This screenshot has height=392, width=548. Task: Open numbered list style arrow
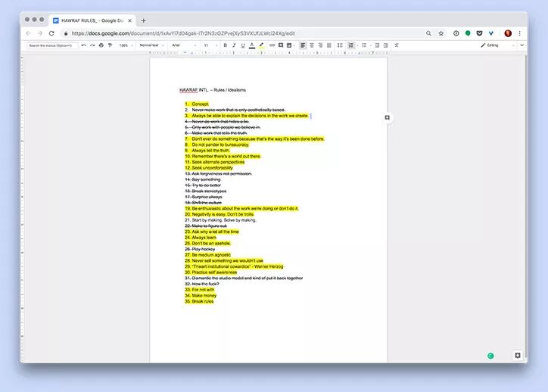tap(357, 45)
